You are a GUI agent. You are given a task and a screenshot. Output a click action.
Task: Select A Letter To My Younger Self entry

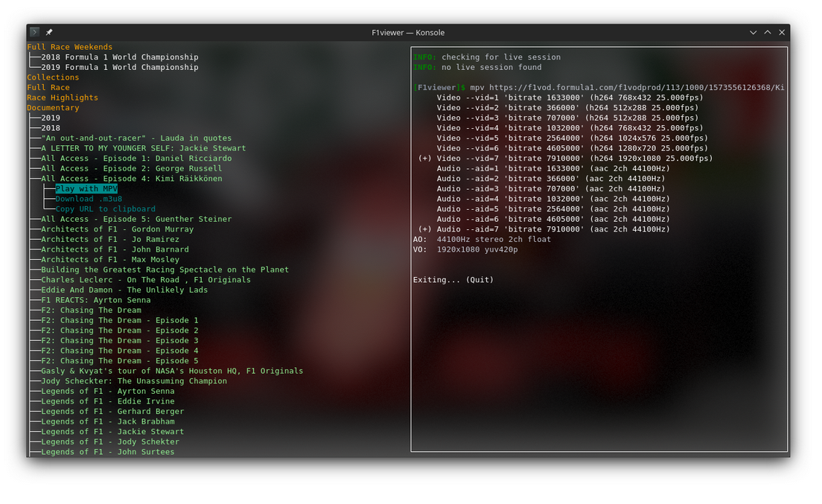[x=143, y=148]
